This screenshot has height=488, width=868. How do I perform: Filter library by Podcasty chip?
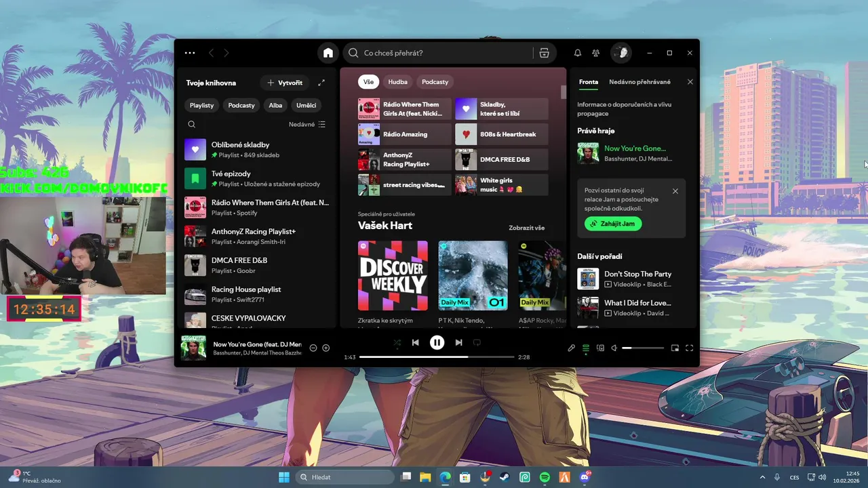[x=241, y=105]
